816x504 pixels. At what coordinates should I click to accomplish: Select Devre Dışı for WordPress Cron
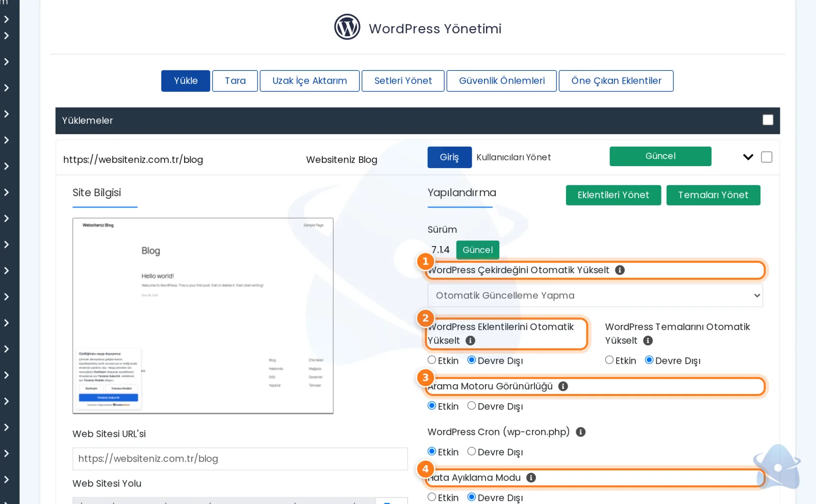(472, 452)
